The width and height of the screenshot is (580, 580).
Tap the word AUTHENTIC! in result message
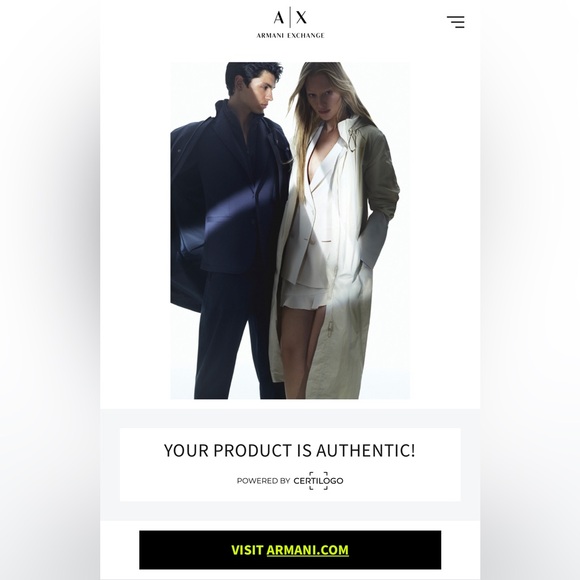point(365,451)
